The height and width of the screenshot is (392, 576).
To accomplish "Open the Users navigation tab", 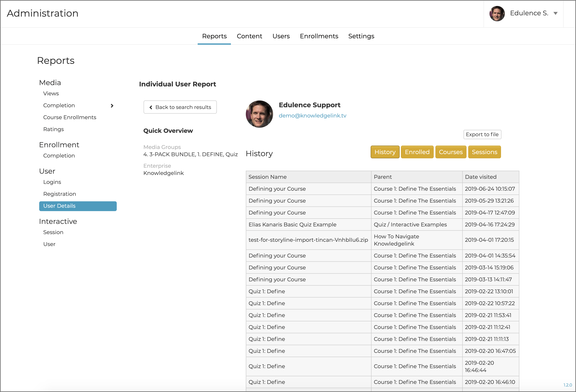I will coord(281,36).
